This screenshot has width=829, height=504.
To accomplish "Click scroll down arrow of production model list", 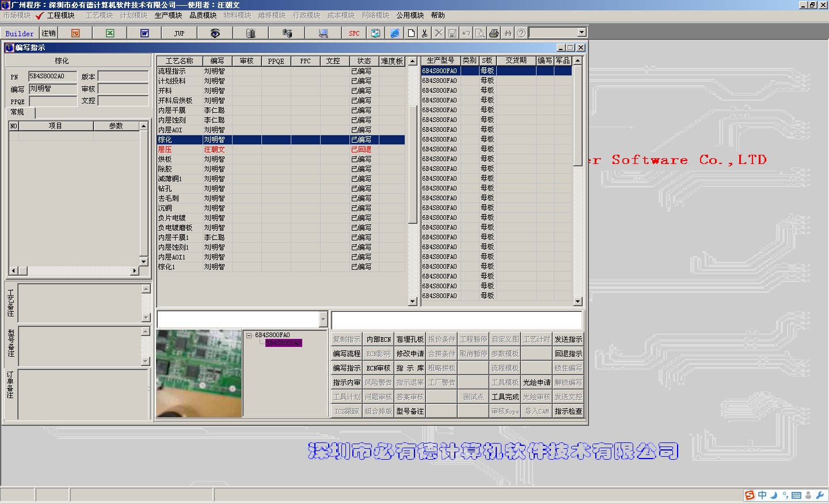I will pyautogui.click(x=577, y=301).
